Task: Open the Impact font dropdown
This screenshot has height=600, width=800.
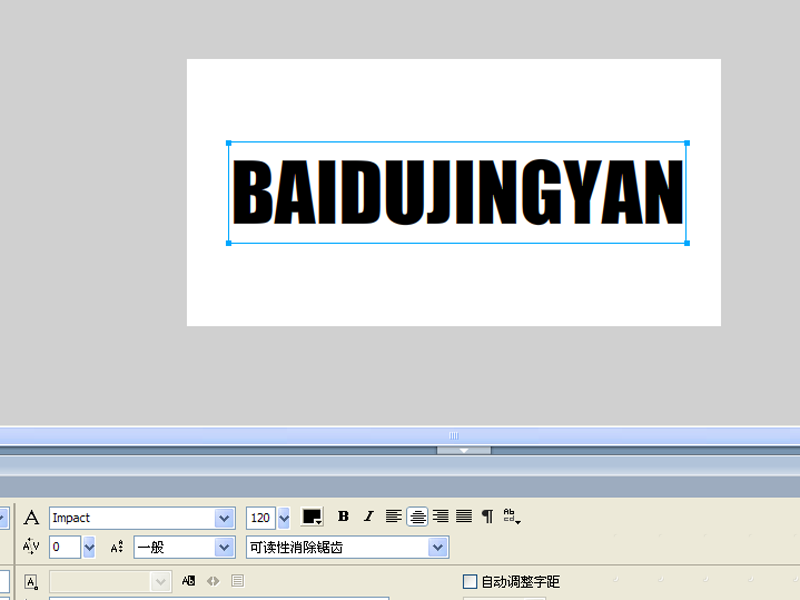Action: 224,518
